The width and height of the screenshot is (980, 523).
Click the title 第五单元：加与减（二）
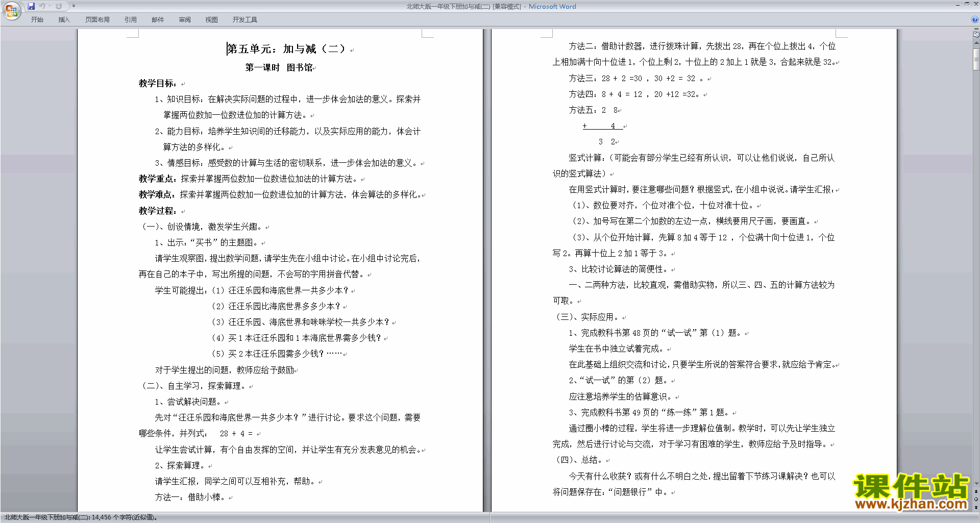point(286,49)
